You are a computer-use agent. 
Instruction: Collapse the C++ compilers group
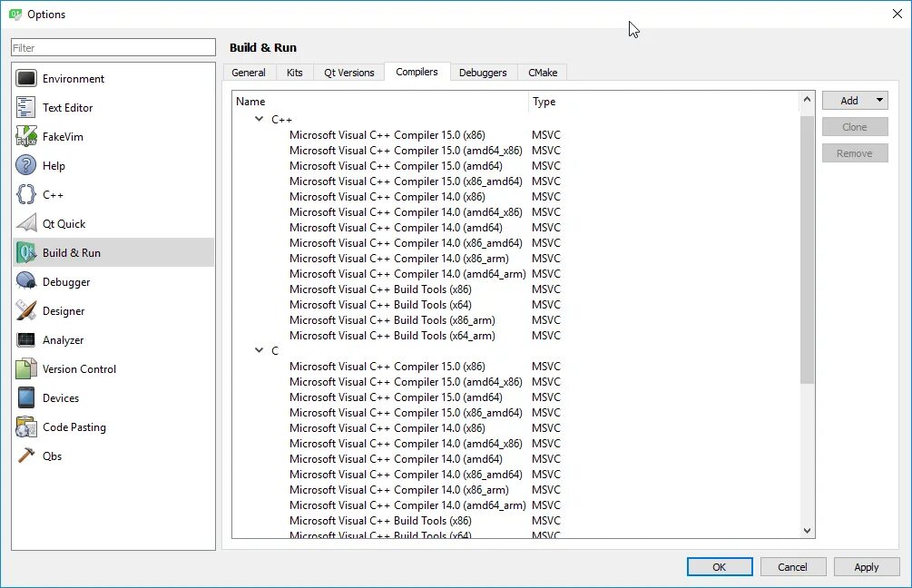click(x=259, y=119)
